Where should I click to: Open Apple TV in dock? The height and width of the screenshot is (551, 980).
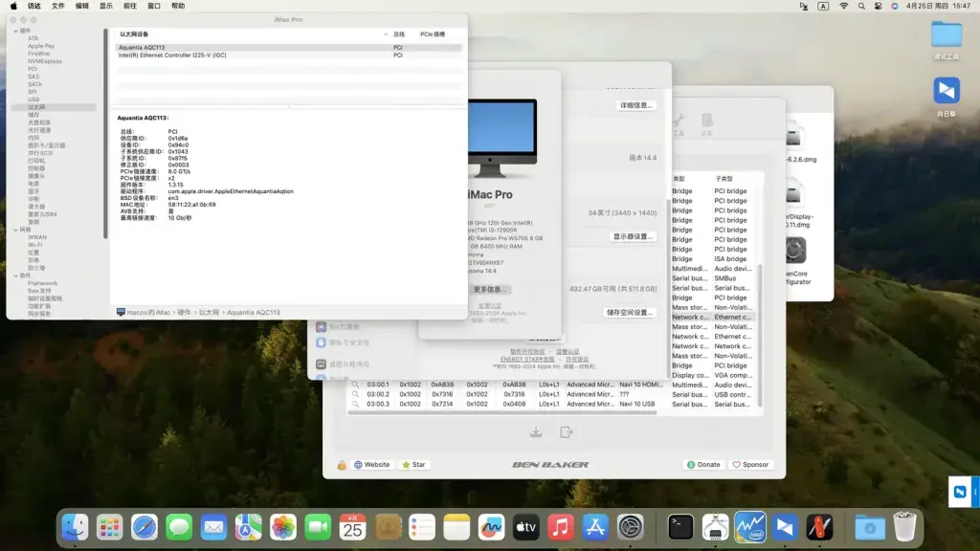click(526, 528)
